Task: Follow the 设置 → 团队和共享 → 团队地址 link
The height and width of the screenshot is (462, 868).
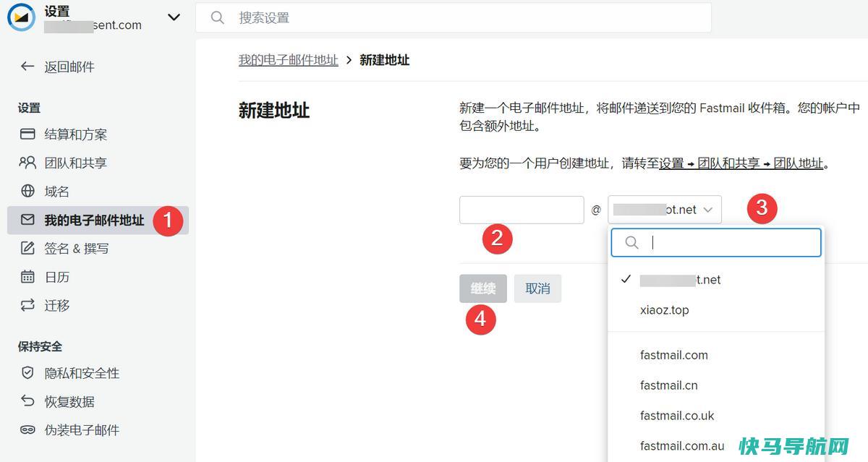Action: click(741, 163)
